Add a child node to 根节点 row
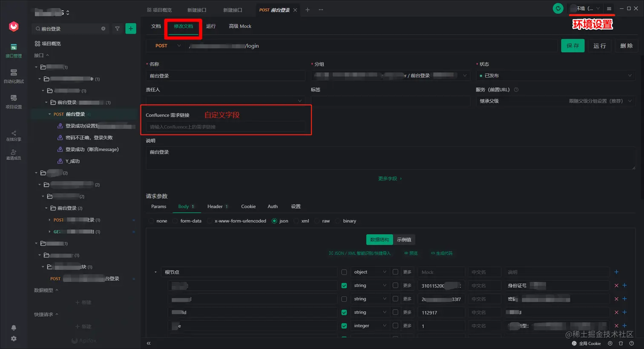This screenshot has width=644, height=349. pos(616,272)
